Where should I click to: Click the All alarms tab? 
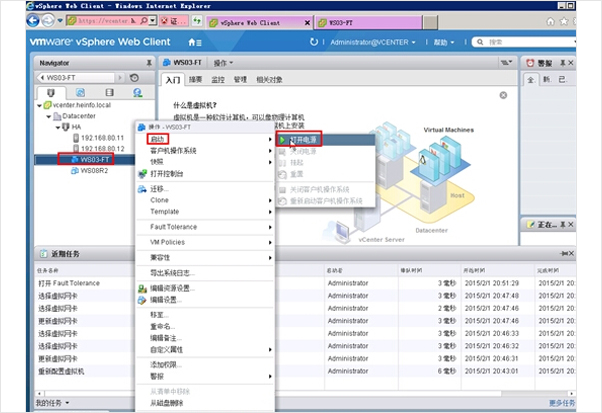tap(531, 79)
